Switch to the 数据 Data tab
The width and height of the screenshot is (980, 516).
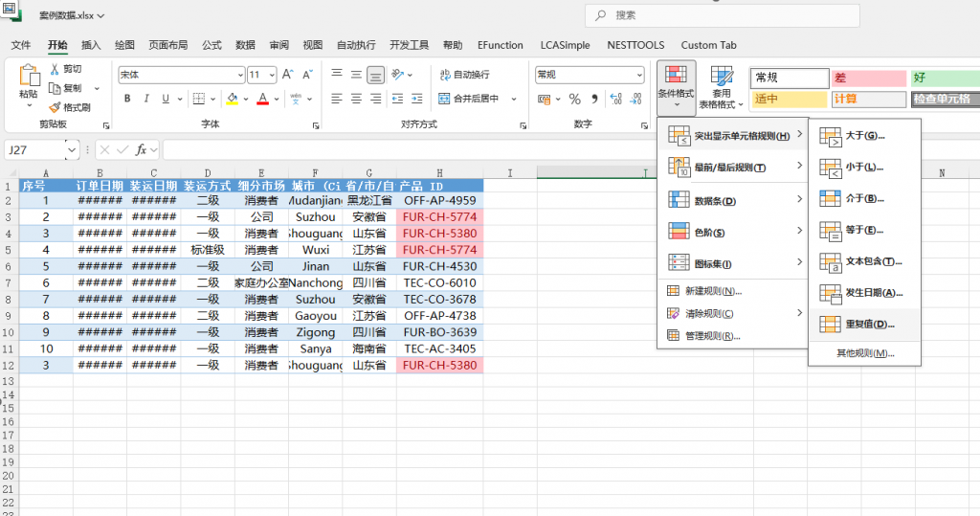pos(246,45)
